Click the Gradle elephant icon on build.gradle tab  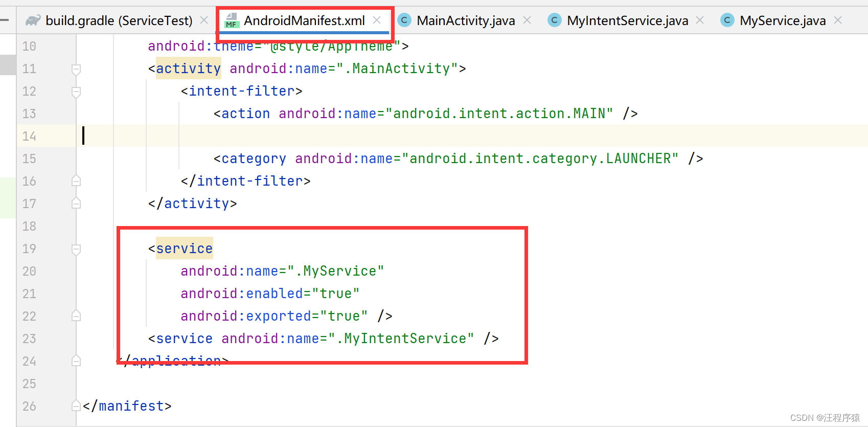point(33,20)
